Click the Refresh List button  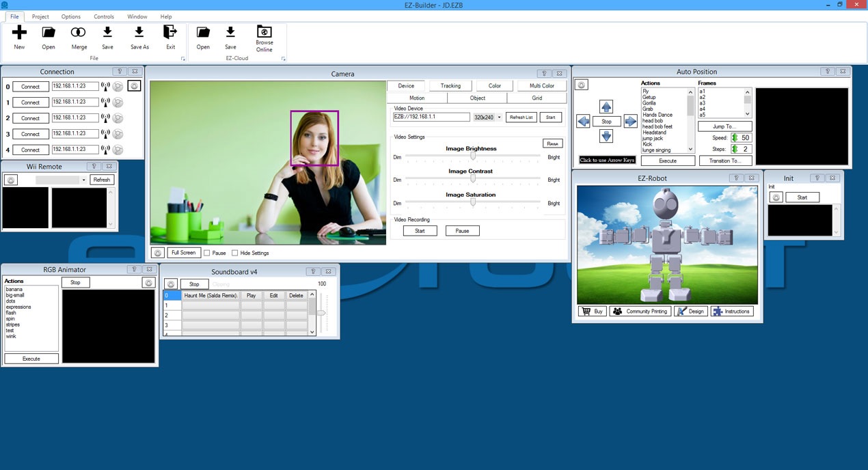tap(520, 117)
